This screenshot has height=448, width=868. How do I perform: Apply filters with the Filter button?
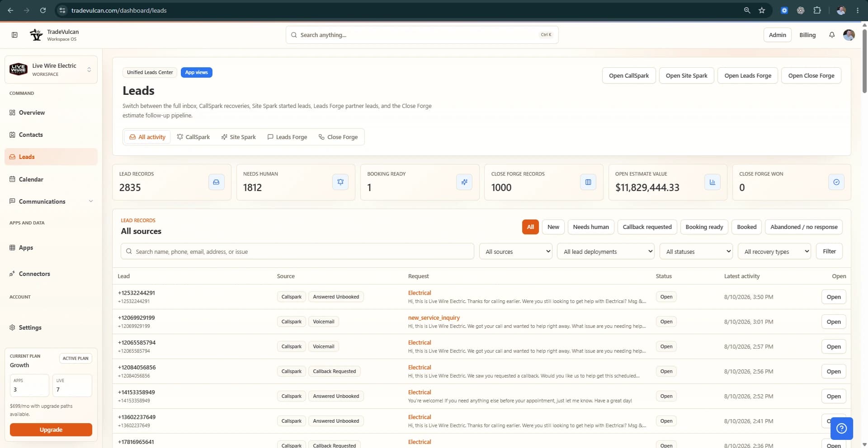click(829, 251)
